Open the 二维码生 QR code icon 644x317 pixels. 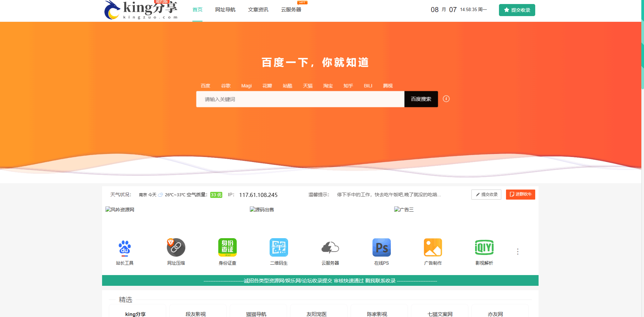[x=279, y=248]
